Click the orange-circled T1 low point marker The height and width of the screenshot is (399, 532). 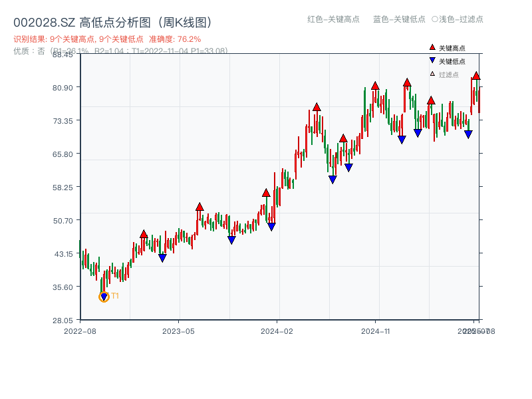[x=104, y=297]
